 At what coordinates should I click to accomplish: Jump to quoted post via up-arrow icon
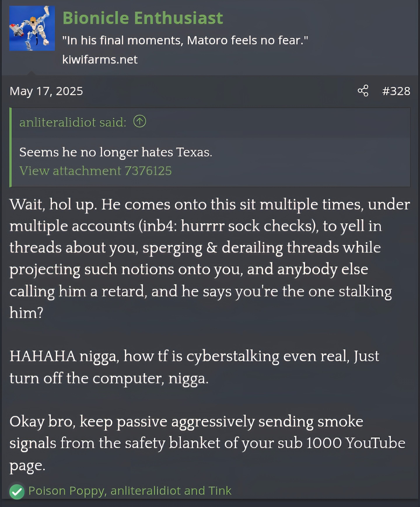point(140,121)
